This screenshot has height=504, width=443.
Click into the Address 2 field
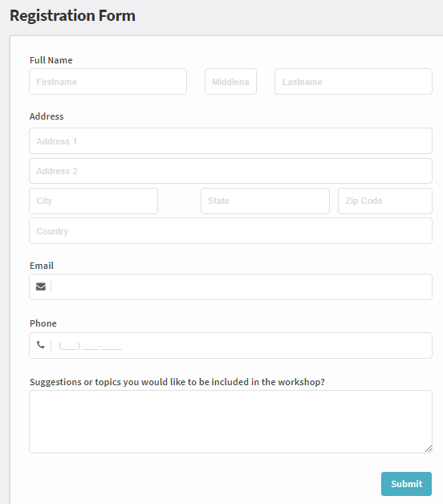(231, 171)
